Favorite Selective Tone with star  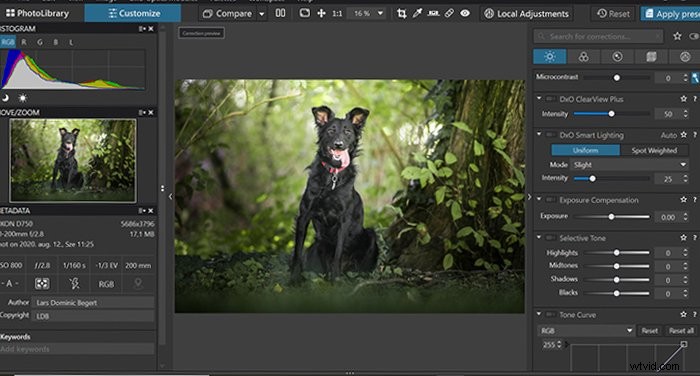683,238
